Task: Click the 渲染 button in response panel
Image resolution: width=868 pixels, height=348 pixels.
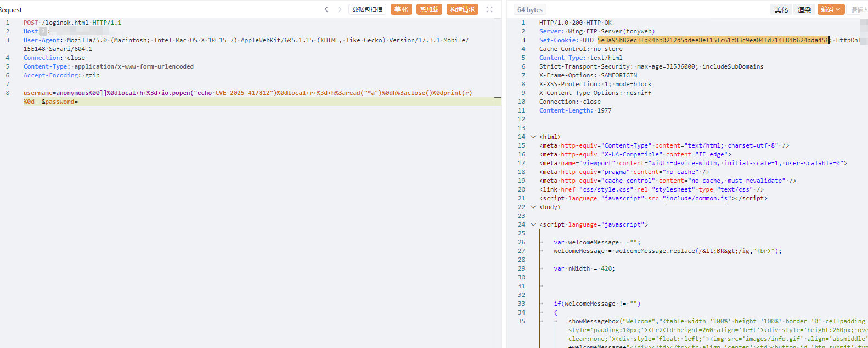Action: pyautogui.click(x=804, y=10)
